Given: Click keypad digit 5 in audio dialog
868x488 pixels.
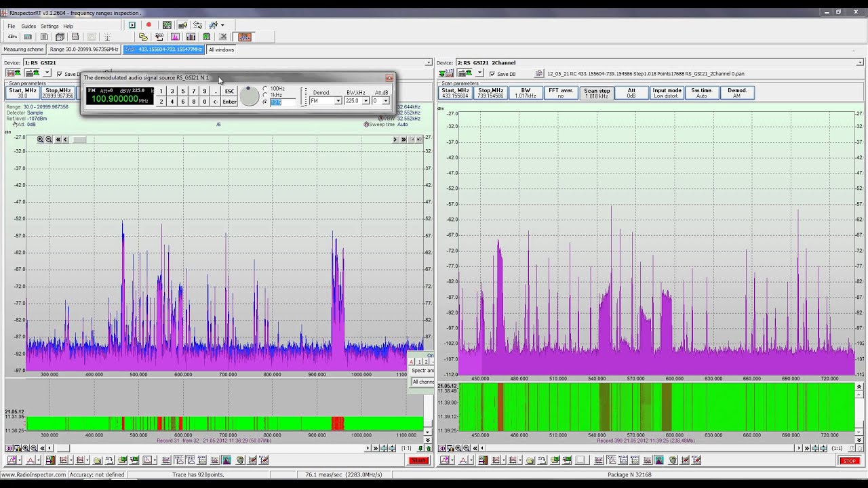Looking at the screenshot, I should (183, 91).
